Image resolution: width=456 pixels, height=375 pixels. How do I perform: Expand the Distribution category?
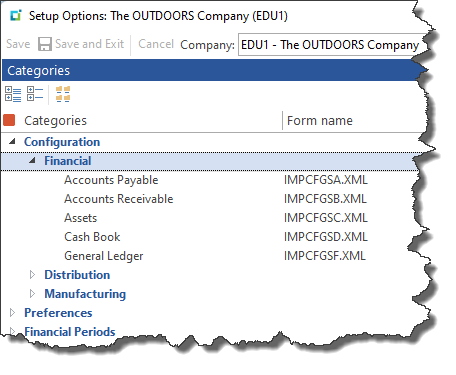click(32, 275)
